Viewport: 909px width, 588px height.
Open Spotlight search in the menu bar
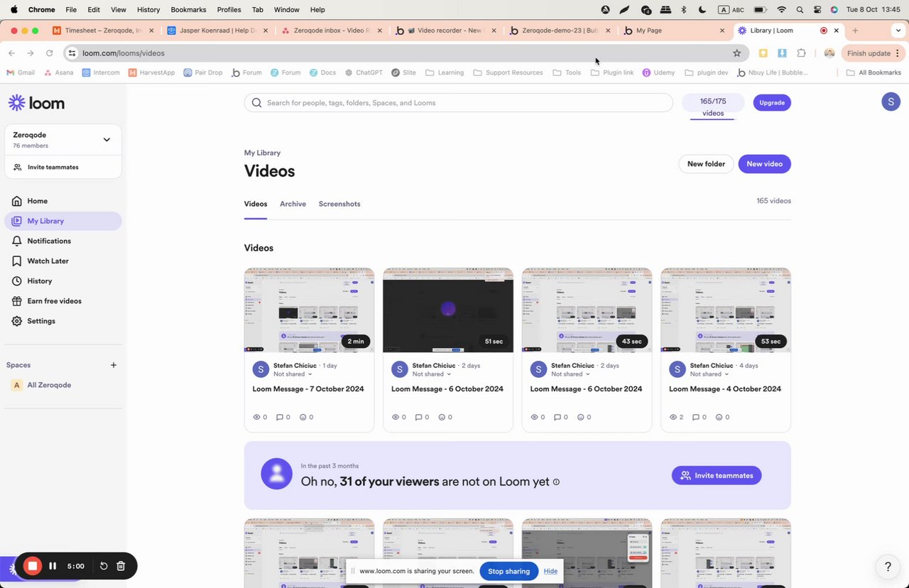[800, 10]
